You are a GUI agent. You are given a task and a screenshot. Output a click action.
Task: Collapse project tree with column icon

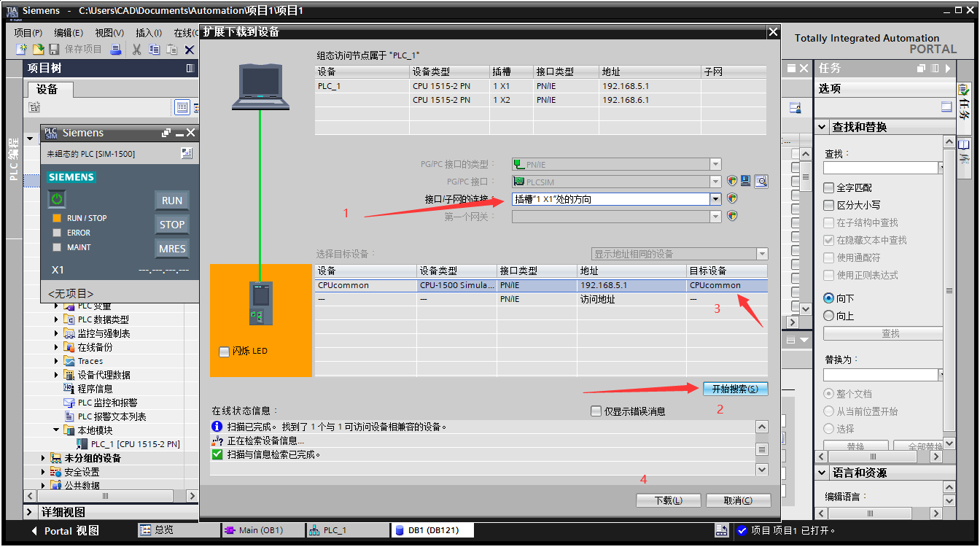pos(190,68)
